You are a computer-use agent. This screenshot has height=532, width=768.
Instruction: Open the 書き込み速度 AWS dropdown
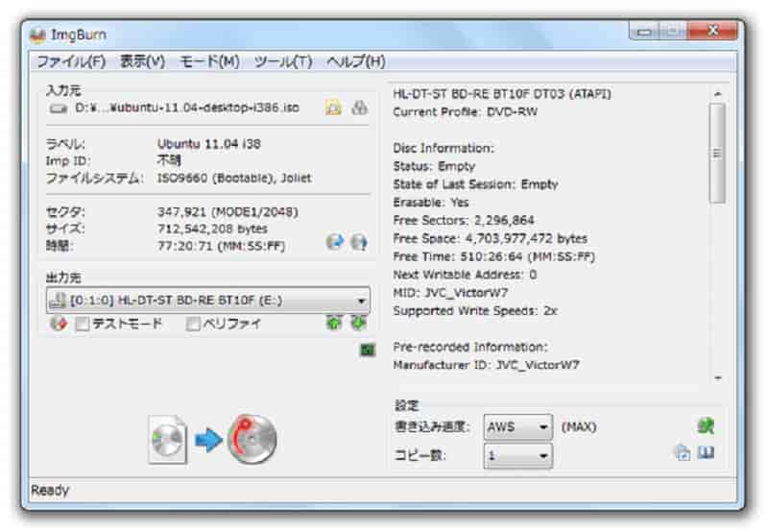pos(518,427)
